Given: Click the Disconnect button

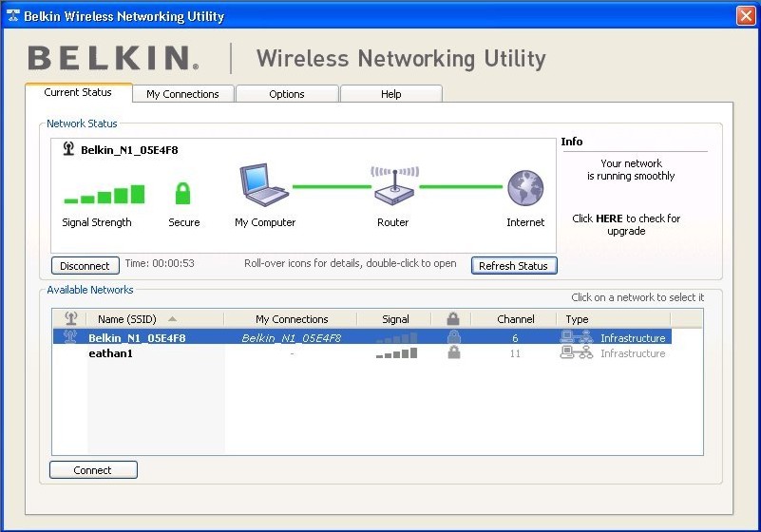Looking at the screenshot, I should pos(85,265).
